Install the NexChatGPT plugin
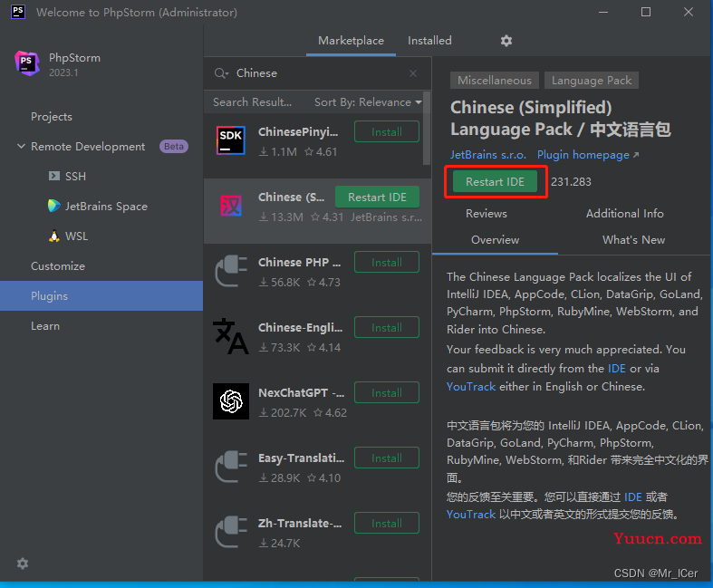The width and height of the screenshot is (713, 588). click(387, 393)
